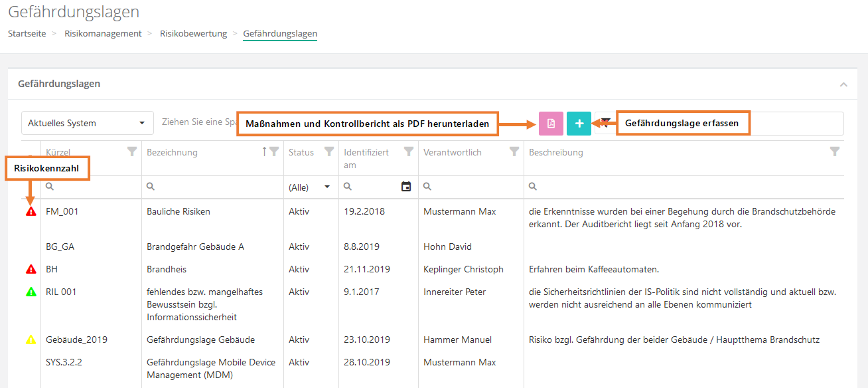Collapse the Gefährdungslagen panel
The image size is (868, 388).
click(843, 84)
